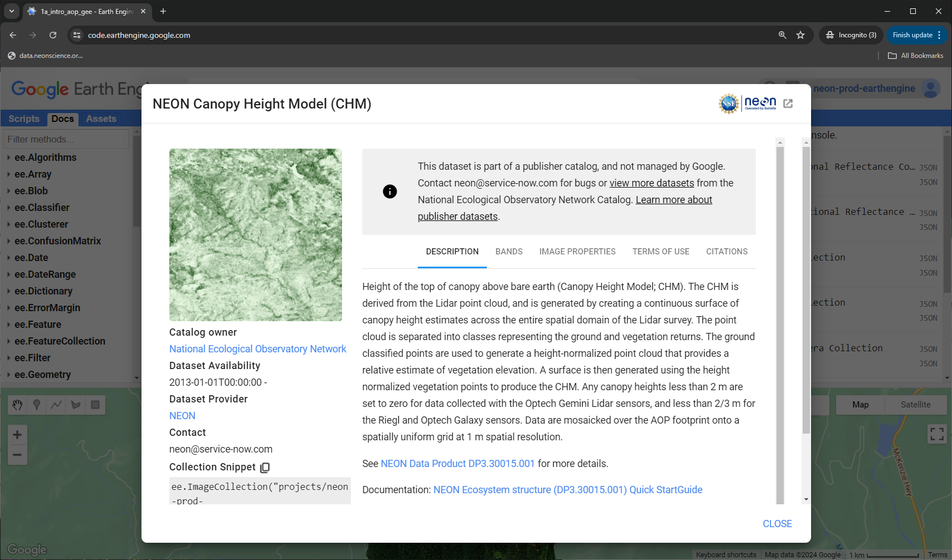
Task: Open the tab search dropdown
Action: point(11,11)
